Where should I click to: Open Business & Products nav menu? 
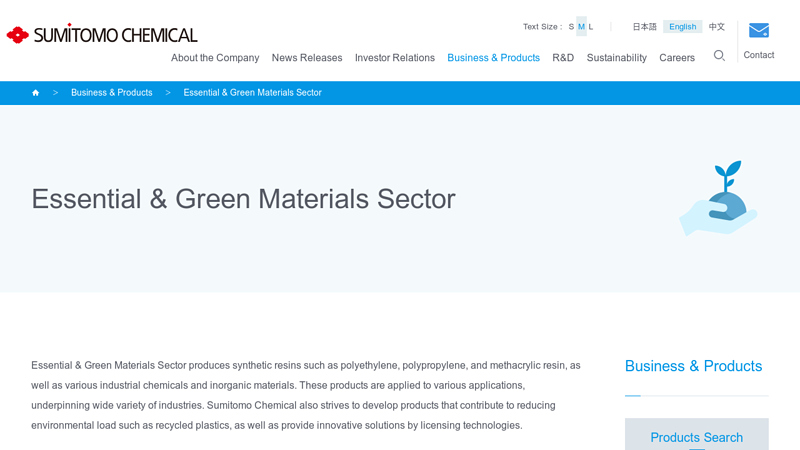(x=493, y=58)
